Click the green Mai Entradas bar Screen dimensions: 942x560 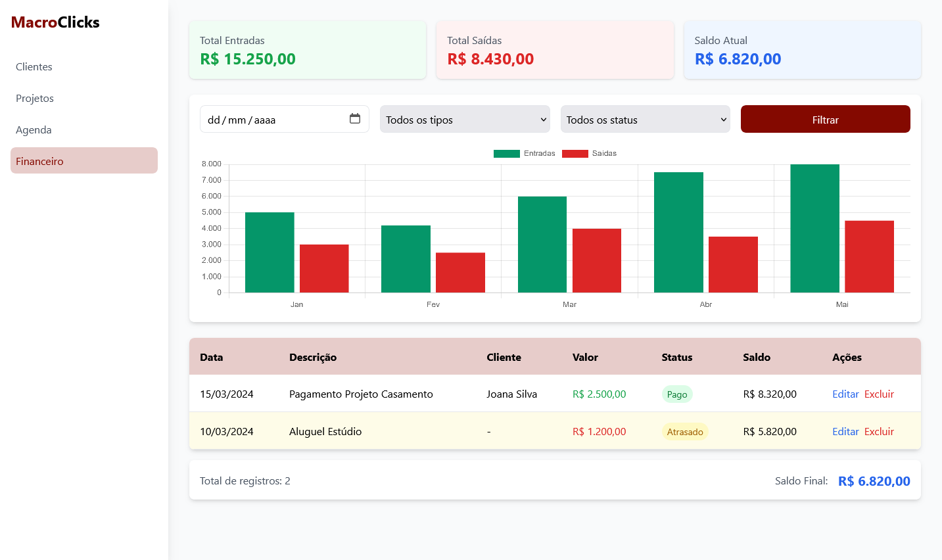pyautogui.click(x=814, y=228)
